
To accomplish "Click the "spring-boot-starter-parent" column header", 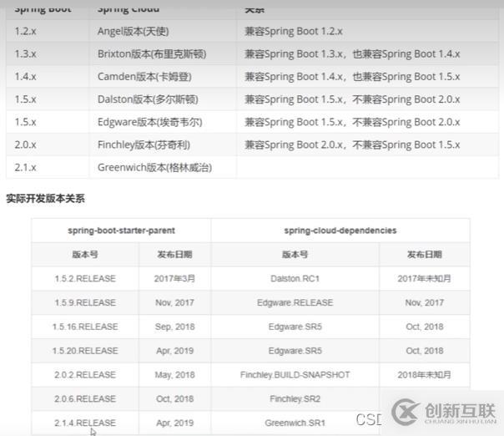I will click(x=121, y=231).
